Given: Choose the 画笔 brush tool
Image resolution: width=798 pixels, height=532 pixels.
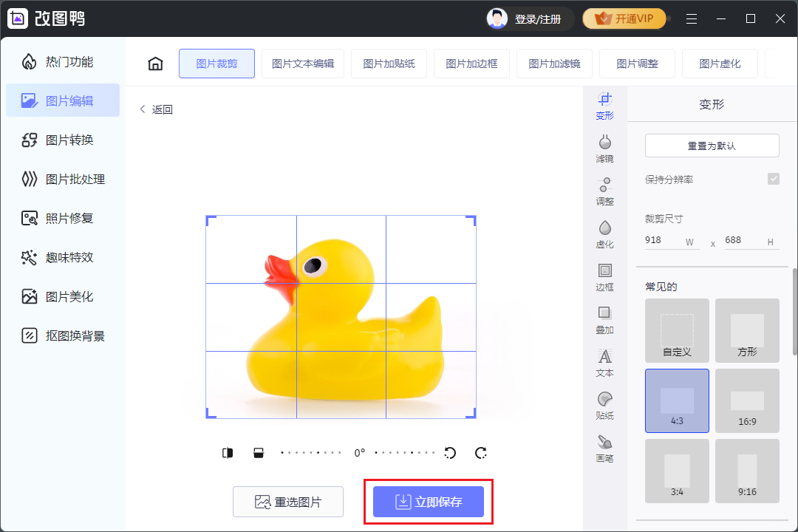Looking at the screenshot, I should click(604, 448).
